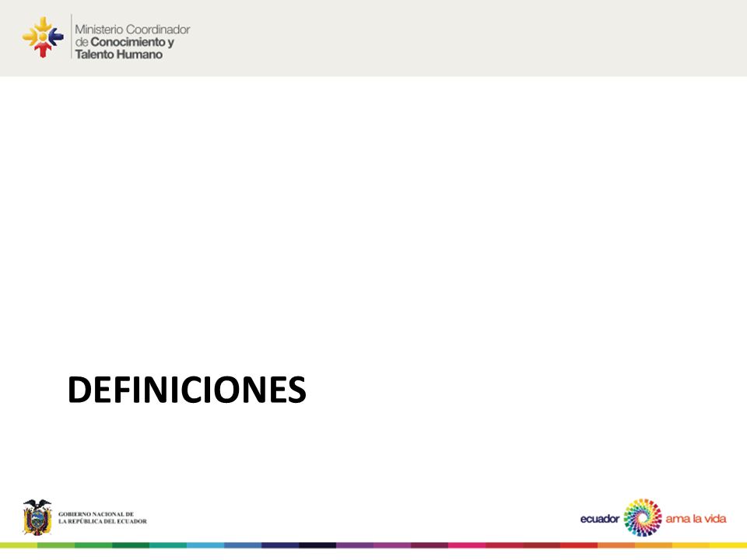Viewport: 747px width, 560px height.
Task: Click the text "Ministerio Coordinador"
Action: click(132, 30)
